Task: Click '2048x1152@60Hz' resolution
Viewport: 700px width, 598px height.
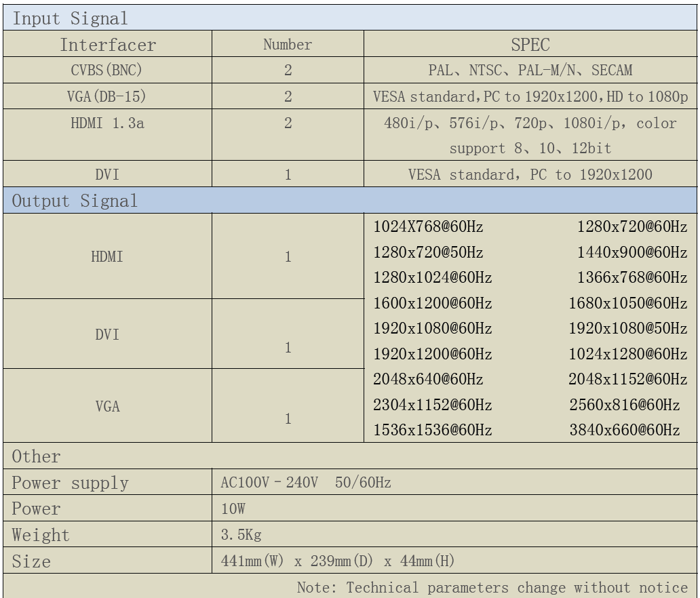Action: point(627,379)
